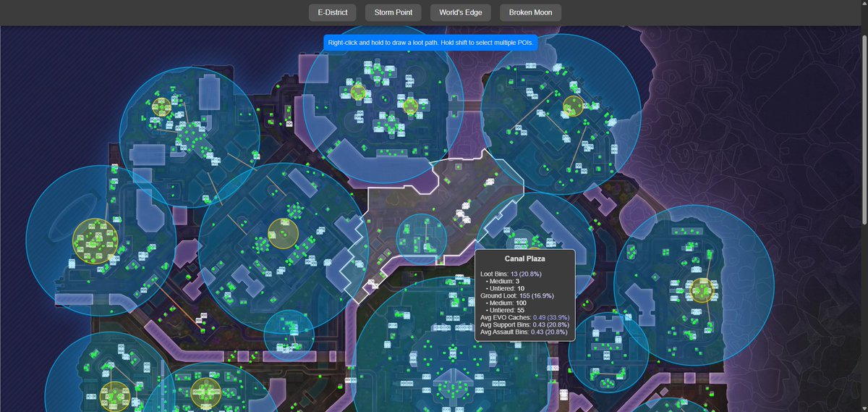Select the 'Avg Assault Bins: 0.43' line
The image size is (868, 412).
525,332
